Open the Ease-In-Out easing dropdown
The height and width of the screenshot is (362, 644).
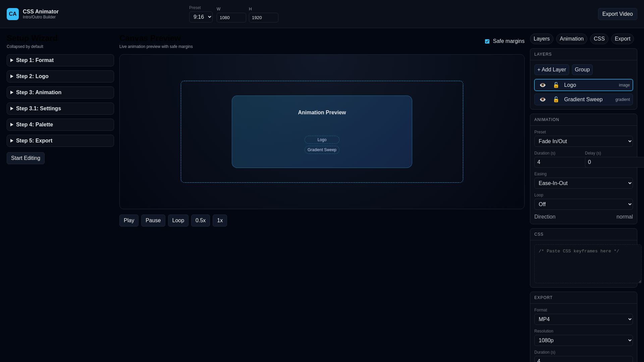coord(584,183)
